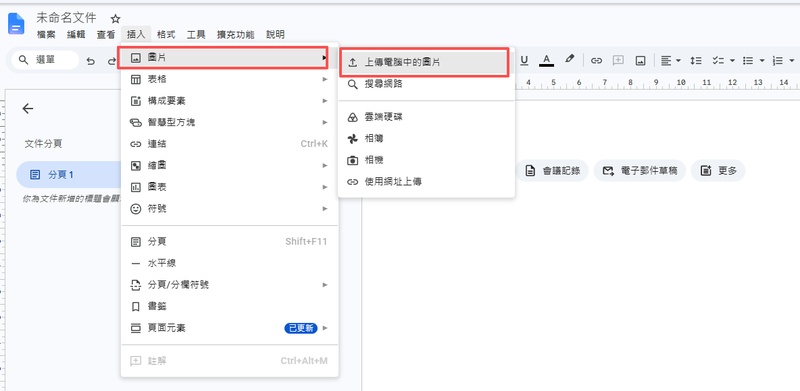Viewport: 800px width, 391px height.
Task: Click the 選單 search box
Action: pos(45,60)
